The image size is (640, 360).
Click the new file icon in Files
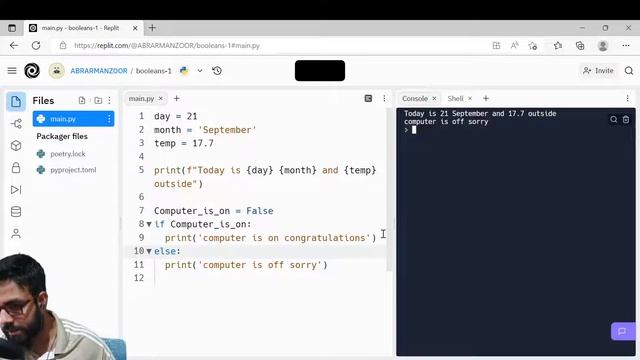(x=82, y=100)
